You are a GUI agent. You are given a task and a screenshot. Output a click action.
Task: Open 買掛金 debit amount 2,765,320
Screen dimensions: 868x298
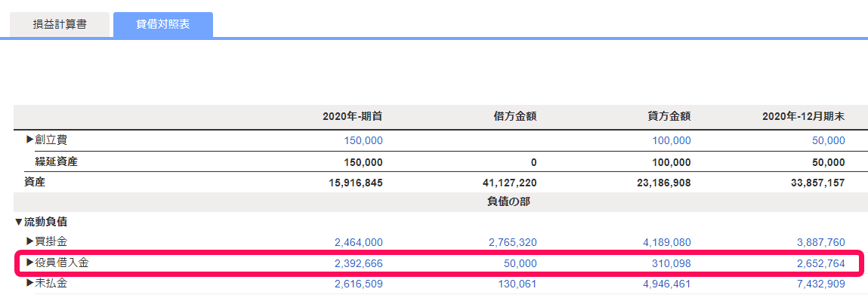[x=513, y=242]
